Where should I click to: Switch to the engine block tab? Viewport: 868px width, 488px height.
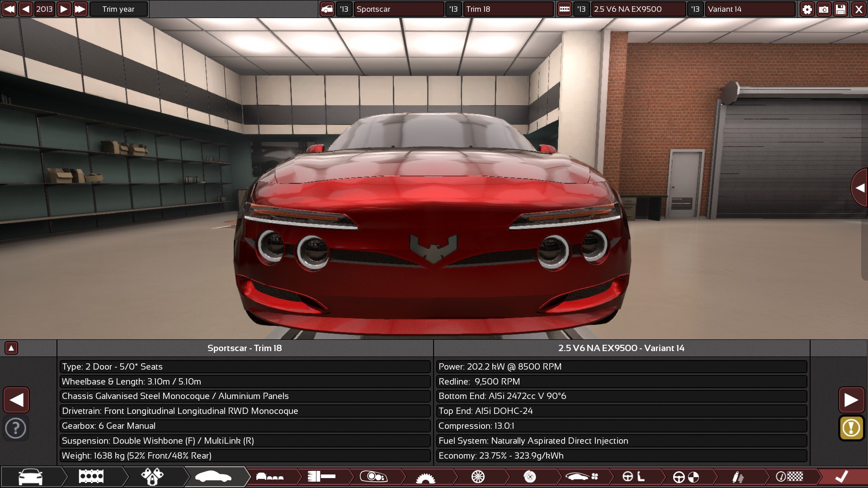coord(91,477)
